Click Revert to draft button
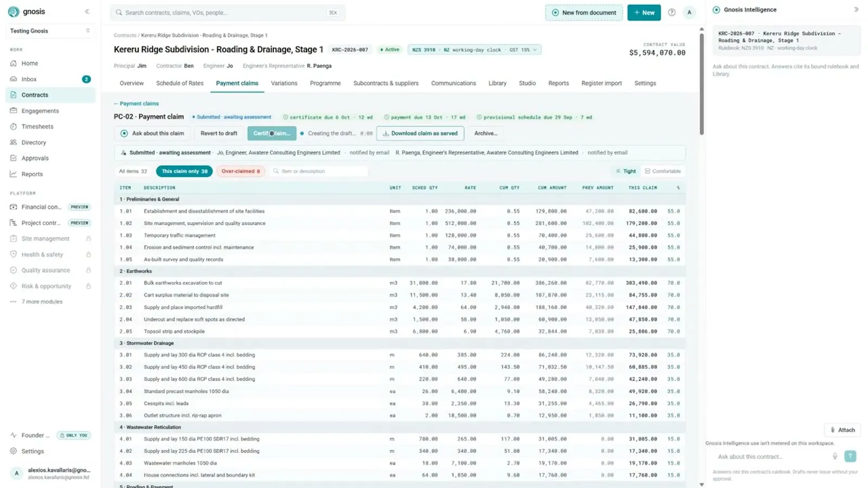The height and width of the screenshot is (488, 868). (x=219, y=133)
